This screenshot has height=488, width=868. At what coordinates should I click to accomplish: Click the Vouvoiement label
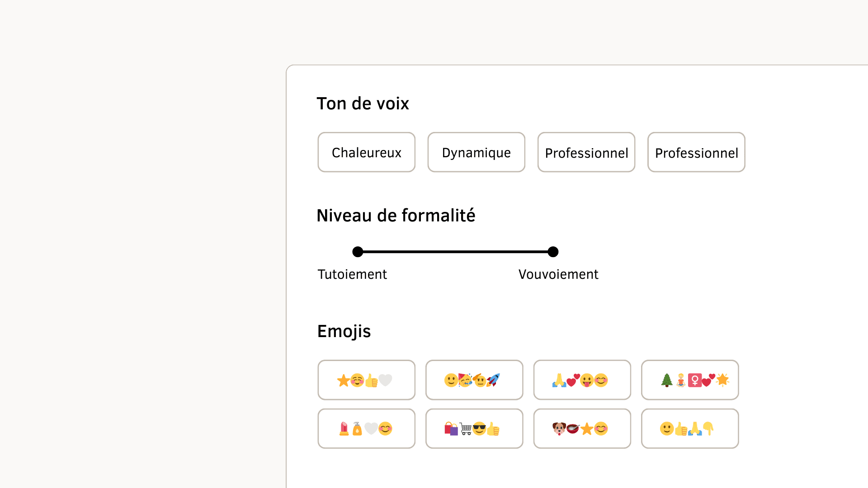pos(558,274)
